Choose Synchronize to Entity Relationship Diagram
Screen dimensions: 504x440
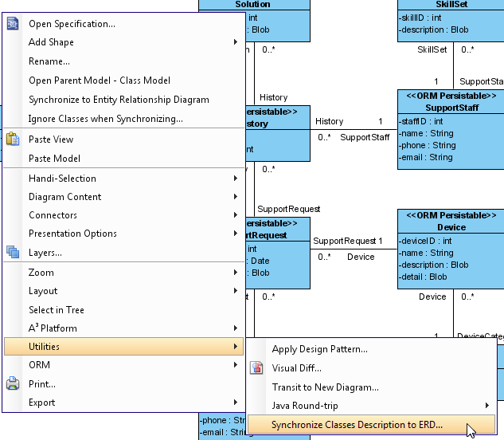(x=123, y=100)
